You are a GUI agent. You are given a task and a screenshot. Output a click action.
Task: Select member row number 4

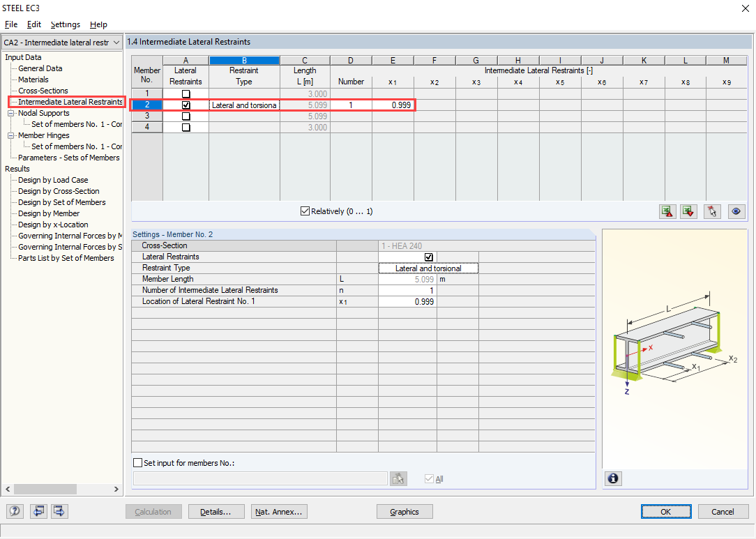pos(147,128)
